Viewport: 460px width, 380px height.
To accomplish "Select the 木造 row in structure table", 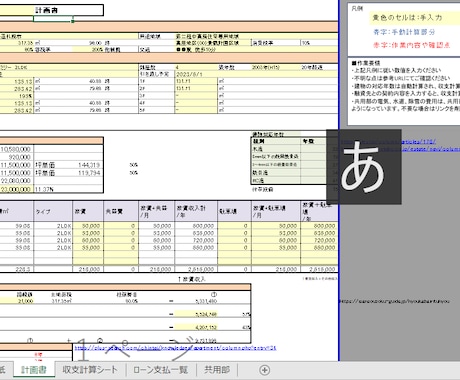I will (x=276, y=149).
